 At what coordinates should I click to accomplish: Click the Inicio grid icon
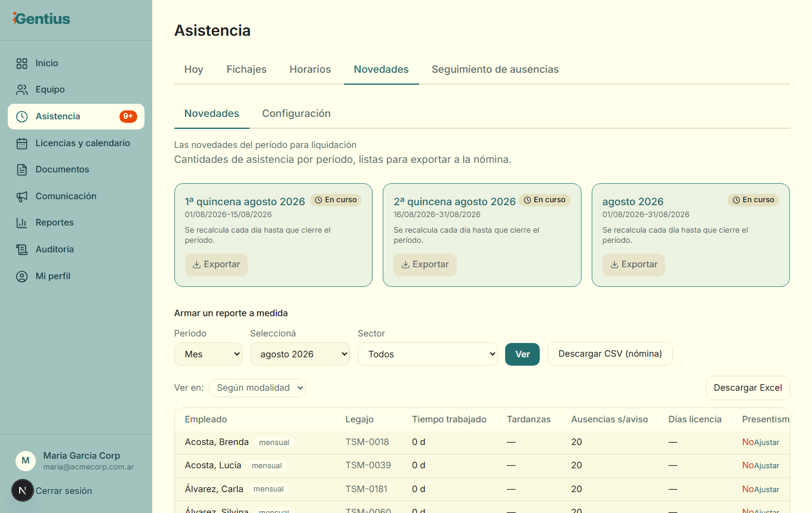point(22,63)
